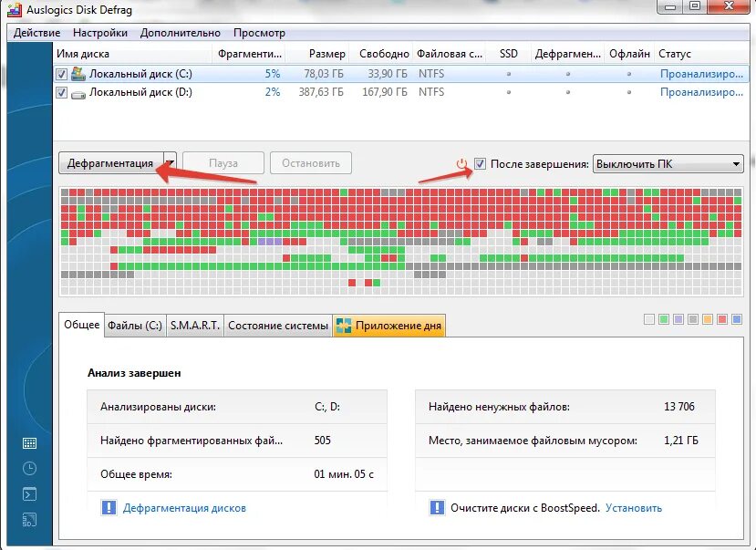The image size is (756, 550).
Task: Click the 1,21 ГБ junk space value
Action: pos(681,441)
